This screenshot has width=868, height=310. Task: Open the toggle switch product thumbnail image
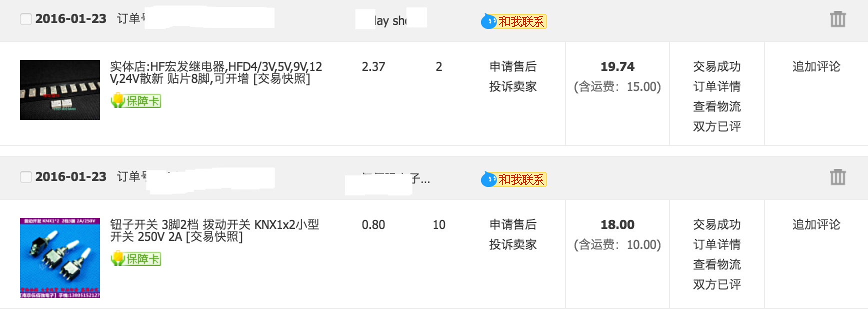point(60,258)
